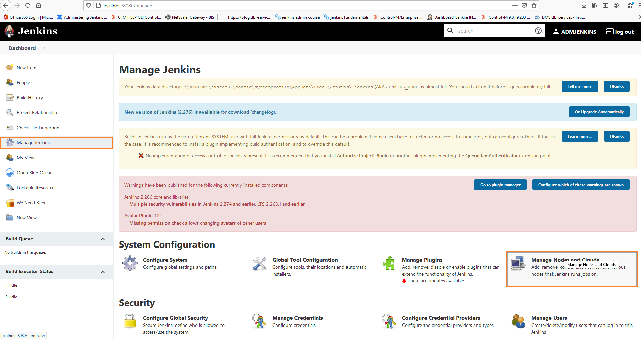Click the Manage Jenkins gear icon in sidebar

(10, 142)
